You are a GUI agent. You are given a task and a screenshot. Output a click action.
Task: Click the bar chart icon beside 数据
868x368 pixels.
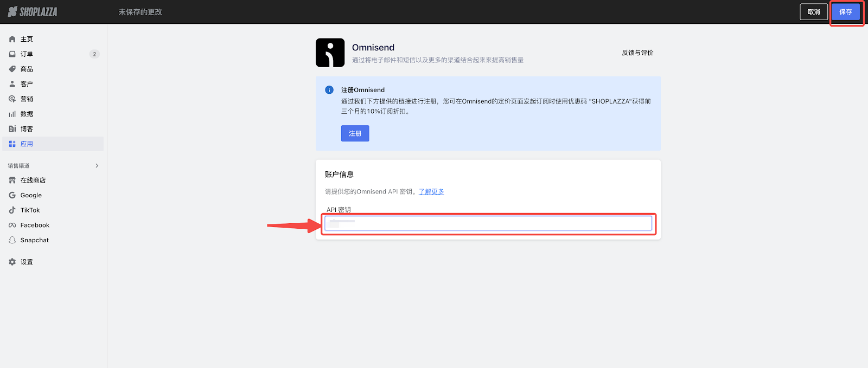(12, 114)
